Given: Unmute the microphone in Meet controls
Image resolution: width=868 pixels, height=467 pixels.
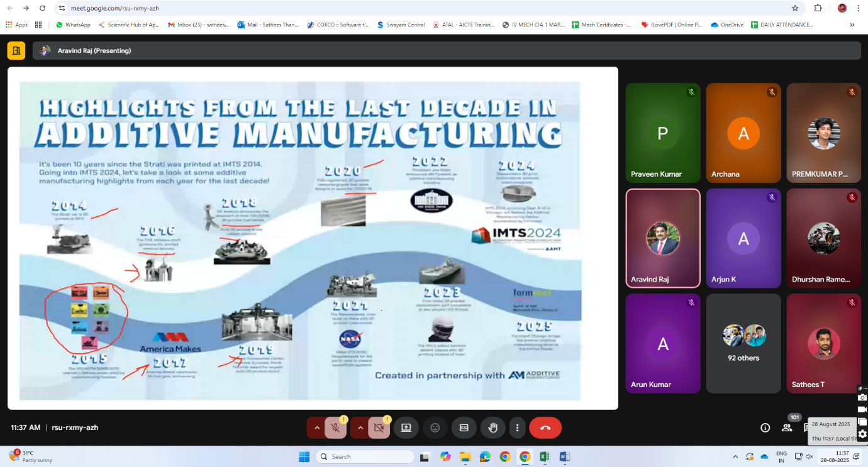Looking at the screenshot, I should (x=336, y=427).
